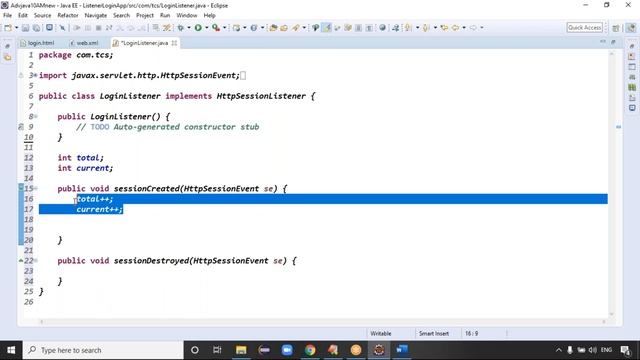Image resolution: width=640 pixels, height=360 pixels.
Task: Open the Run menu
Action: (x=165, y=16)
